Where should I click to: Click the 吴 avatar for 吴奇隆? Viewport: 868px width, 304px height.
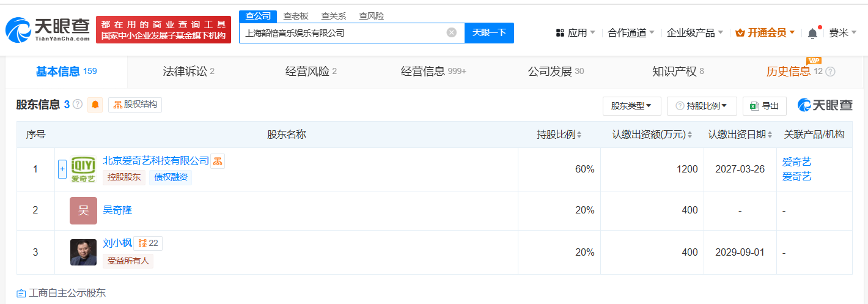click(83, 210)
